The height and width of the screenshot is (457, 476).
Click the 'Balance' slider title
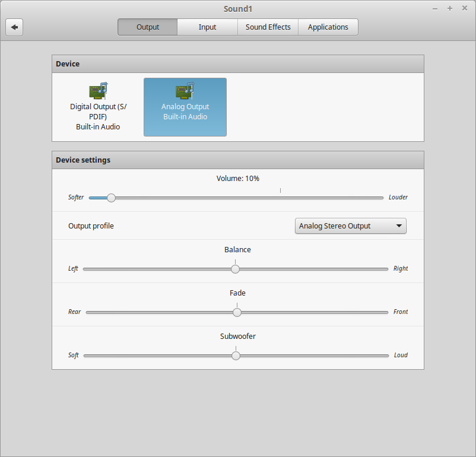click(237, 250)
